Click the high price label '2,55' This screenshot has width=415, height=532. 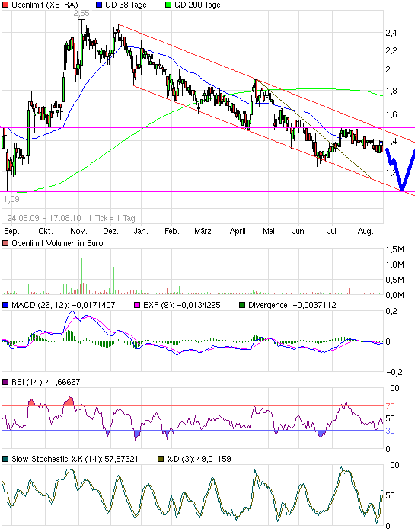pyautogui.click(x=81, y=13)
